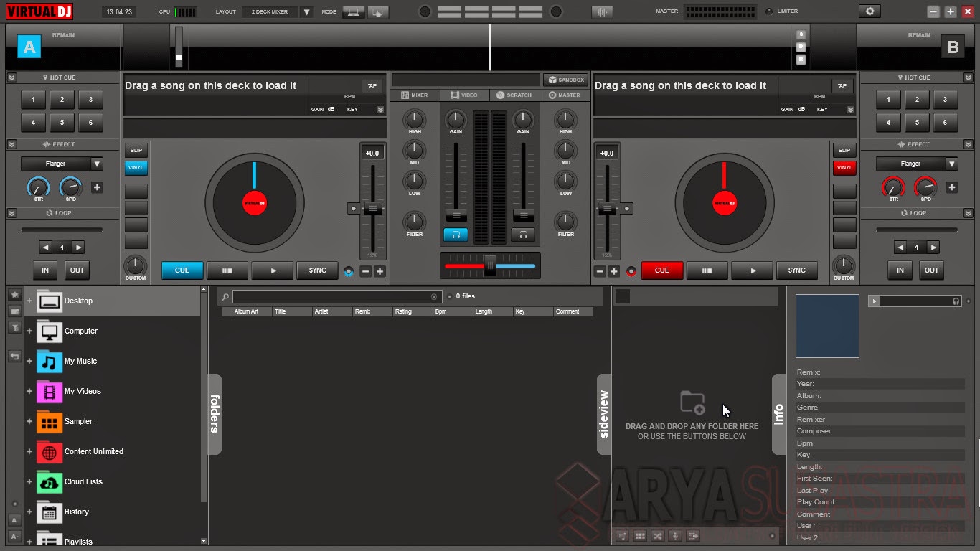Switch to the SCRATCH tab
This screenshot has height=551, width=980.
pyautogui.click(x=514, y=95)
